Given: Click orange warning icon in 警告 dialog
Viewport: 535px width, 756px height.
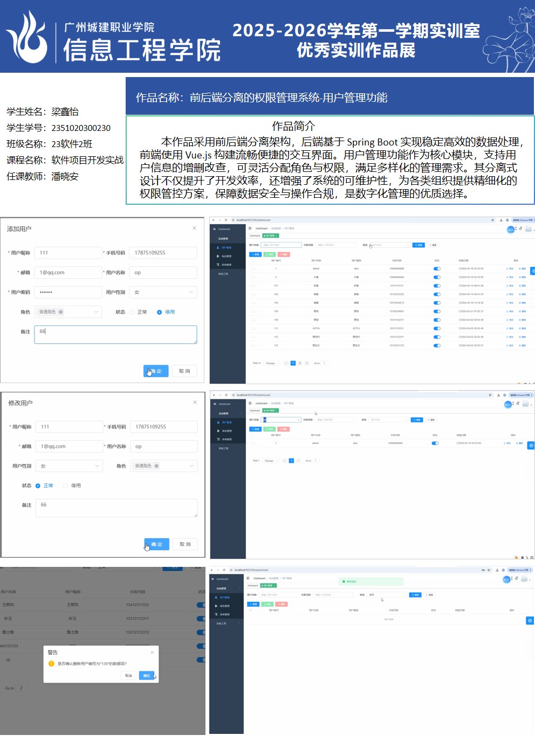Looking at the screenshot, I should pos(52,664).
